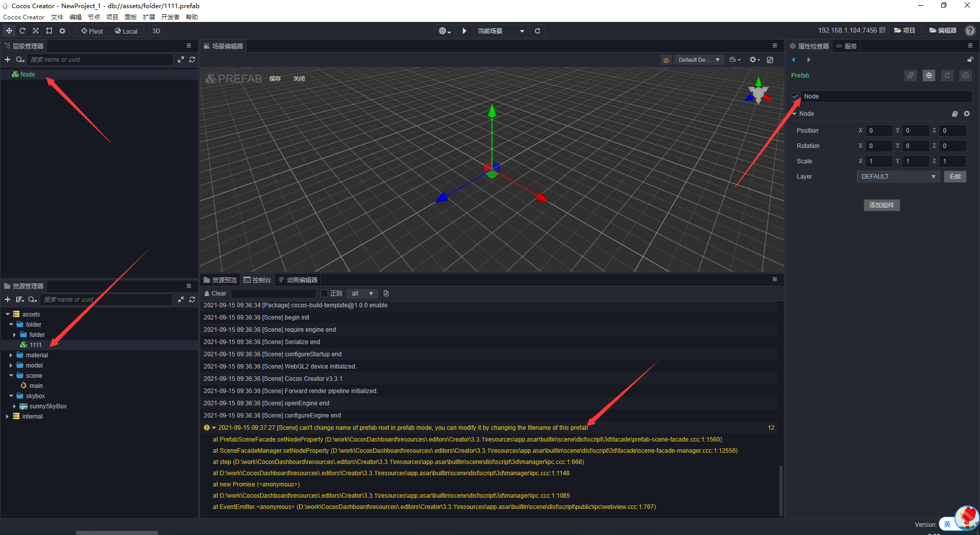Open console log type 'all' dropdown
The height and width of the screenshot is (535, 980).
[362, 294]
